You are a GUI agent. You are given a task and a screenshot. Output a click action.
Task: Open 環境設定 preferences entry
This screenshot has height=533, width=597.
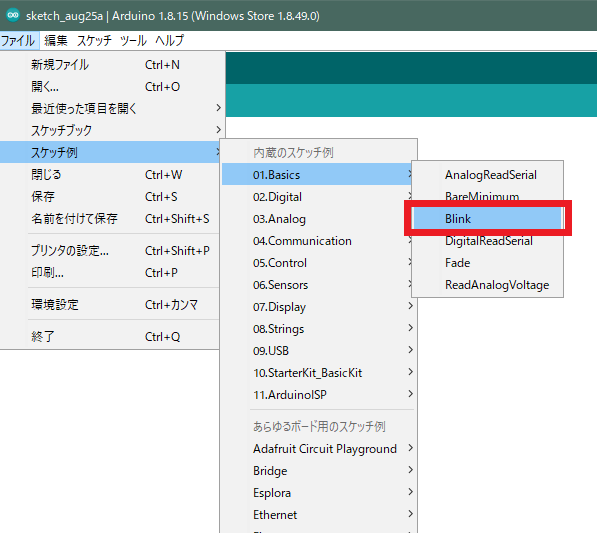(x=110, y=305)
